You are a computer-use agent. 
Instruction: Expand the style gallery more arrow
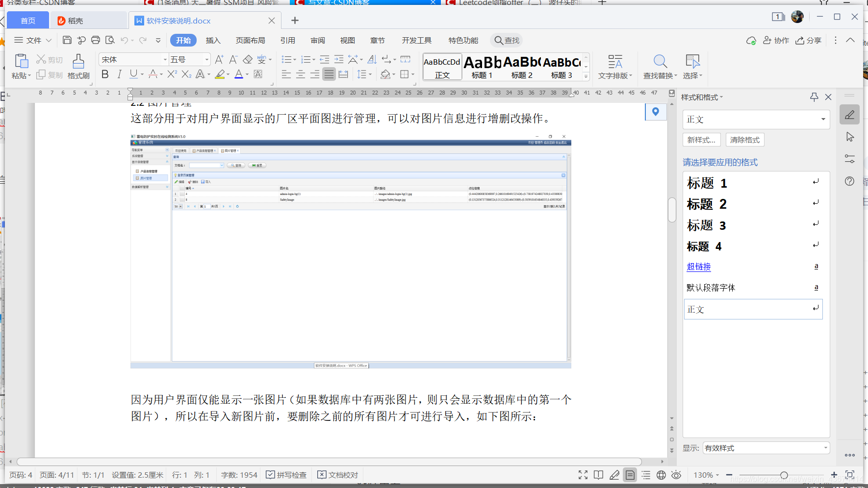point(586,76)
